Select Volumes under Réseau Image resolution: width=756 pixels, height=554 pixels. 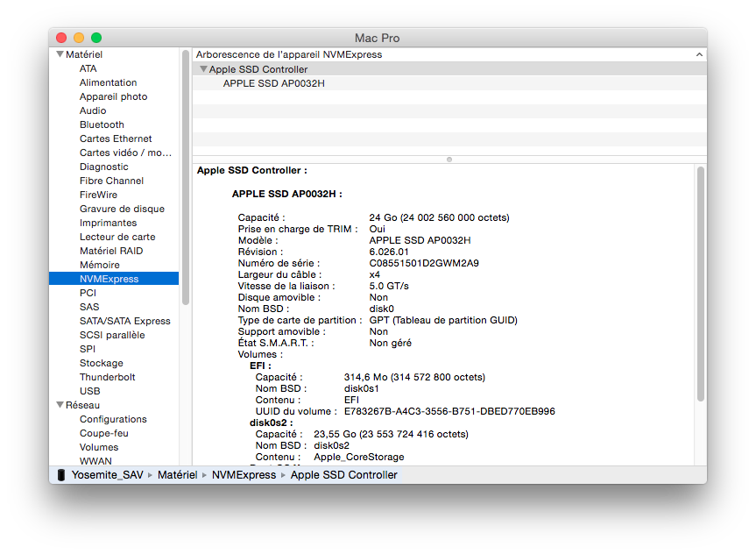pos(99,447)
